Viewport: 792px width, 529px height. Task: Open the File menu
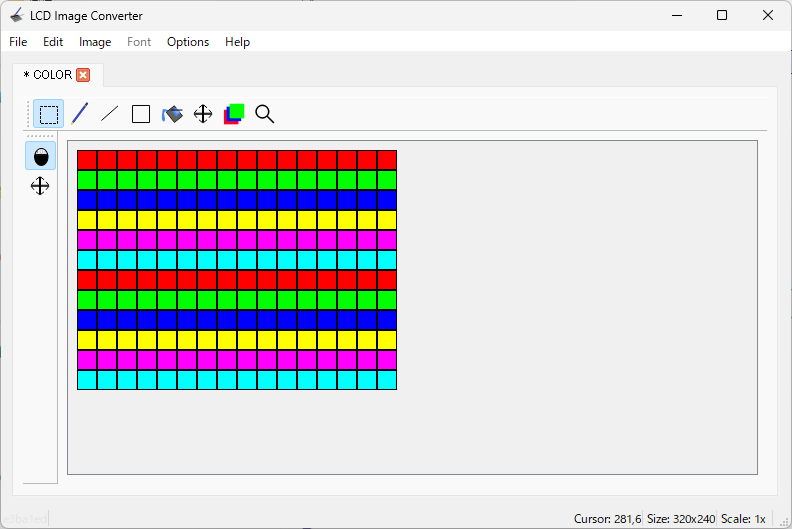click(x=18, y=42)
